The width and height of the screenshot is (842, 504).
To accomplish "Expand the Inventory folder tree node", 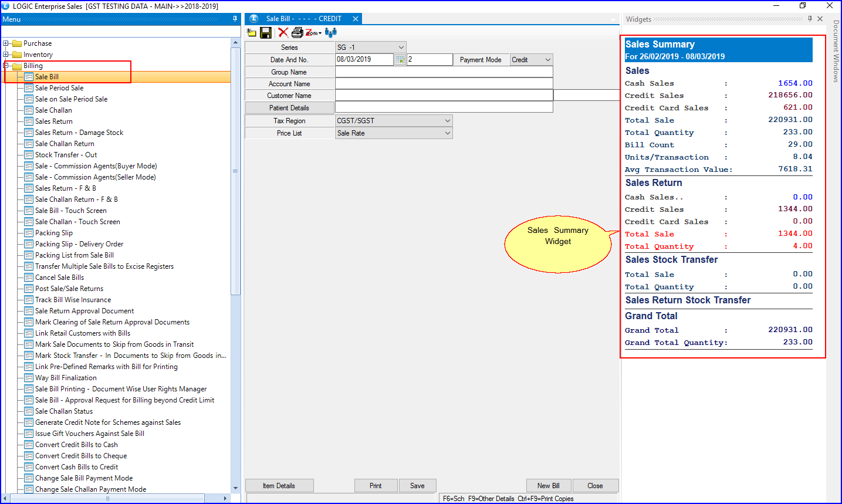I will (x=6, y=55).
